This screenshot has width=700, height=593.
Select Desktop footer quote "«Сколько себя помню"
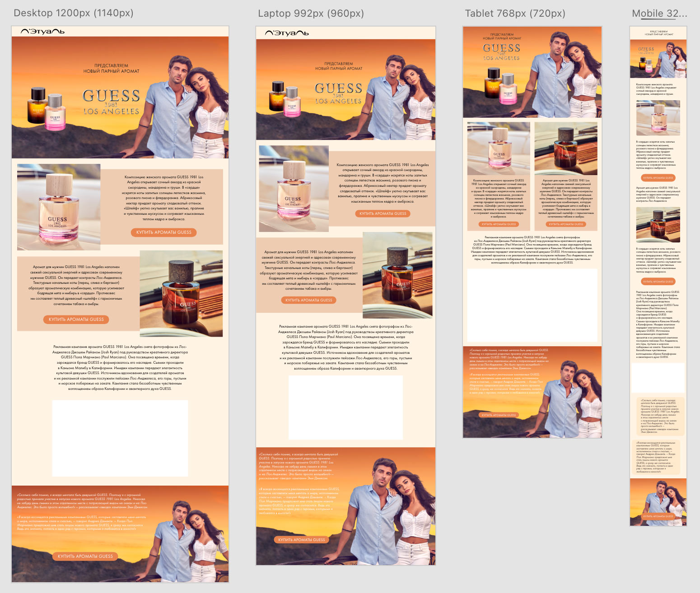(x=82, y=501)
